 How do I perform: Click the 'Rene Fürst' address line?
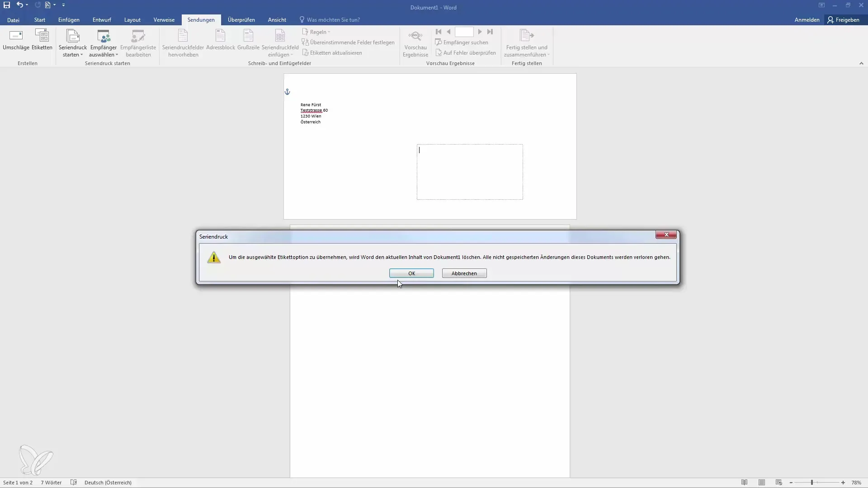(311, 104)
